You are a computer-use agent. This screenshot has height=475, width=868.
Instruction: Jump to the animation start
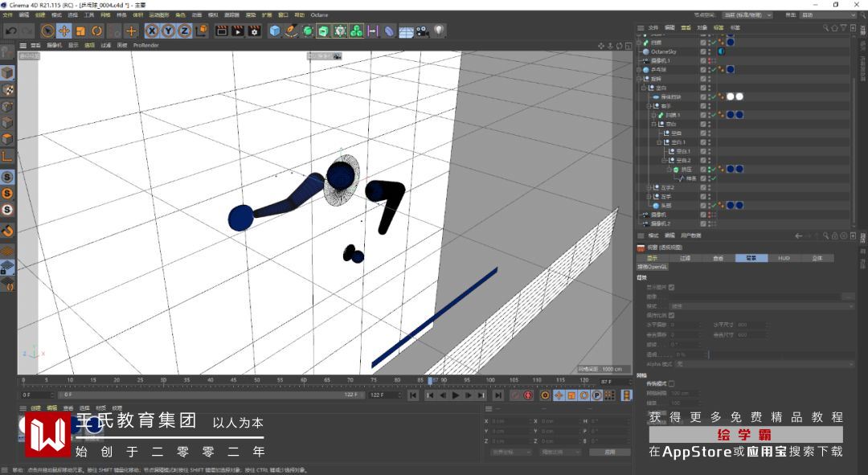pyautogui.click(x=413, y=395)
